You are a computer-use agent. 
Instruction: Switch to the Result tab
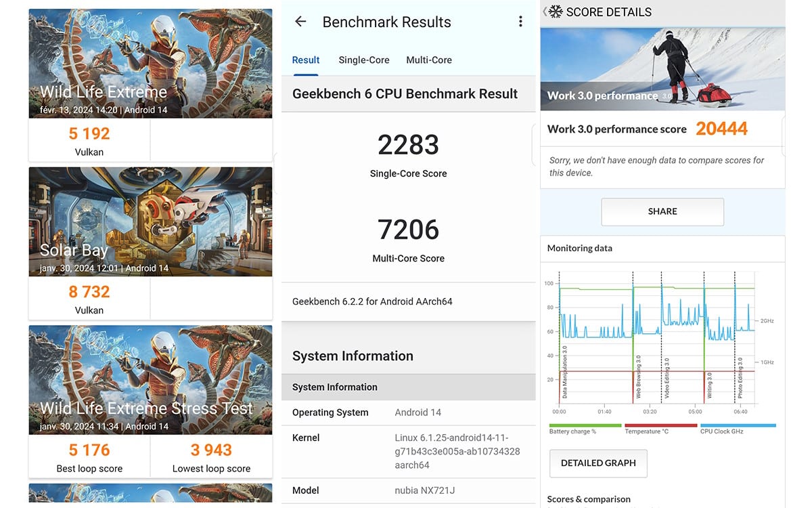(306, 60)
